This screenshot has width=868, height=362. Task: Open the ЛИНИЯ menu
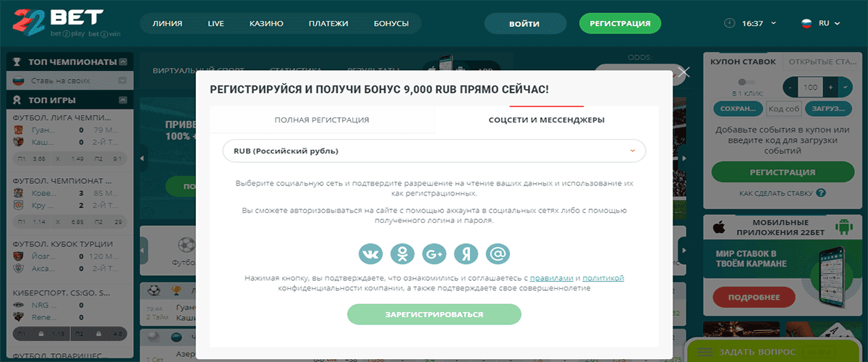[x=167, y=23]
